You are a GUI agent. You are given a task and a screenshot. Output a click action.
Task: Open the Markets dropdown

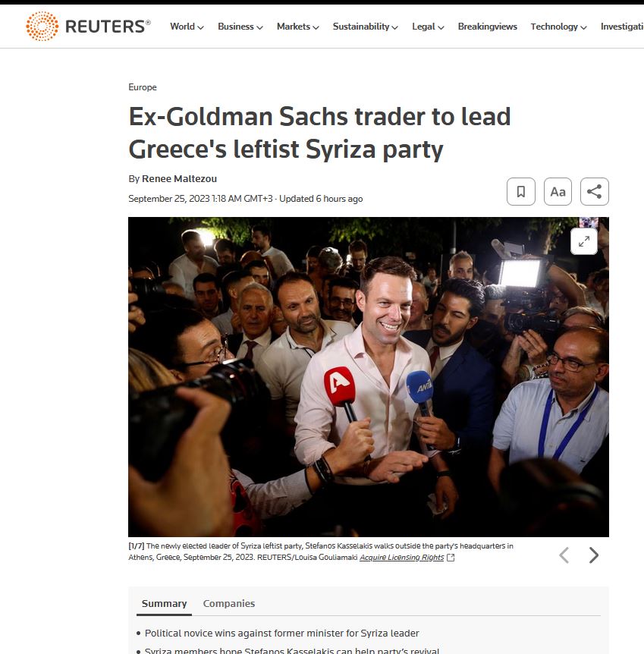298,27
